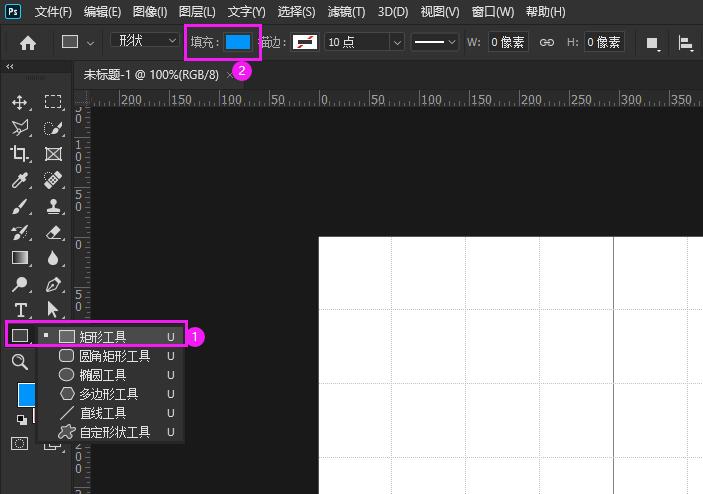Image resolution: width=703 pixels, height=494 pixels.
Task: Open the 帮助(H) menu
Action: (x=545, y=12)
